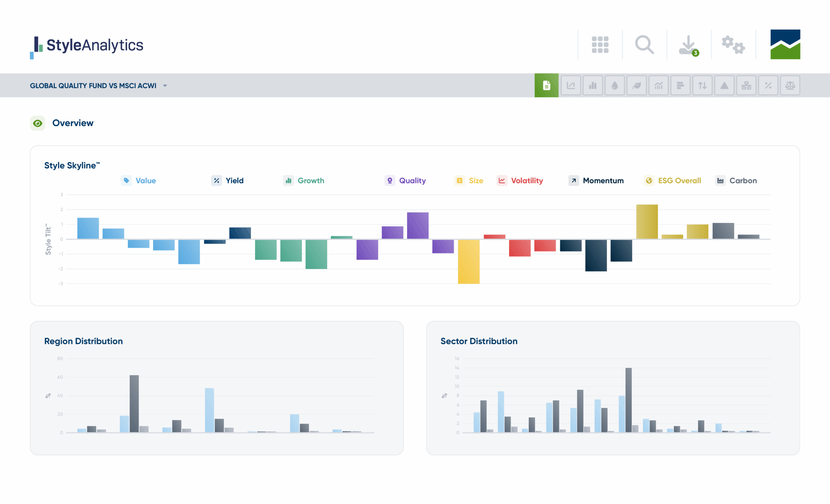
Task: Open downloads with 3 badge
Action: (688, 45)
